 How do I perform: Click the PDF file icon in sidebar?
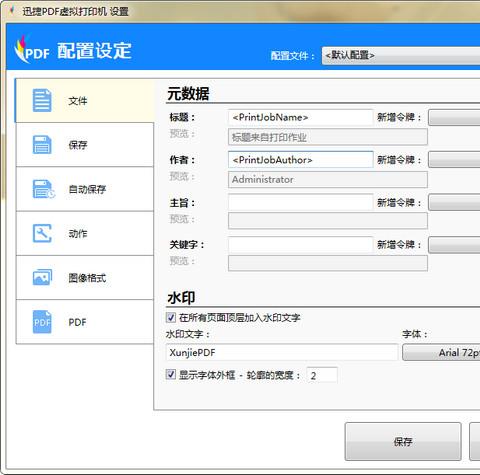[x=42, y=322]
